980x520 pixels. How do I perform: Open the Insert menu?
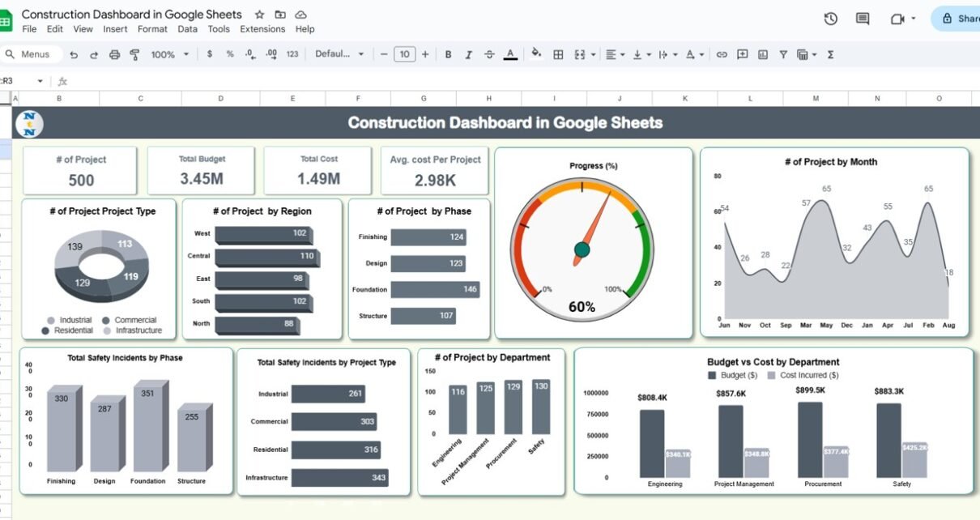[x=115, y=29]
